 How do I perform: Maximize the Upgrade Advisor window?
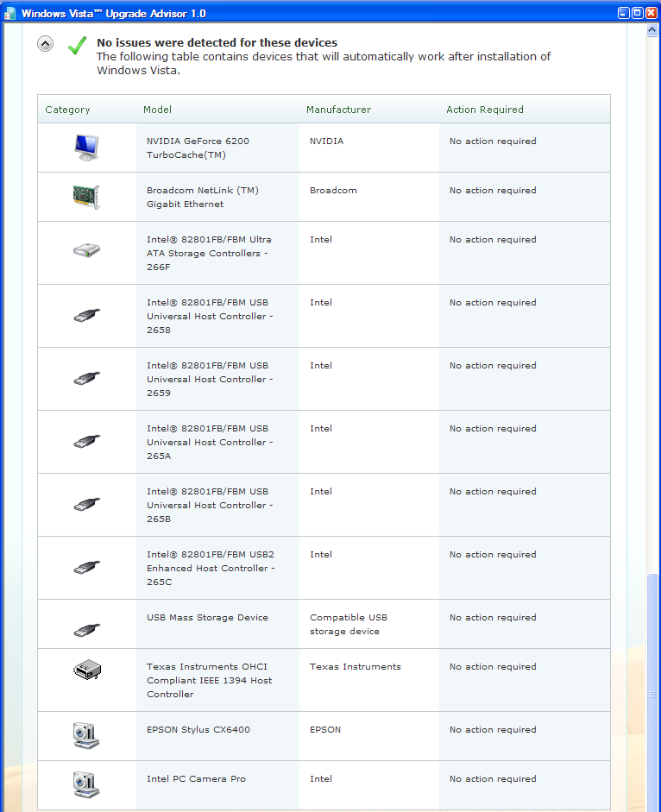(x=637, y=13)
